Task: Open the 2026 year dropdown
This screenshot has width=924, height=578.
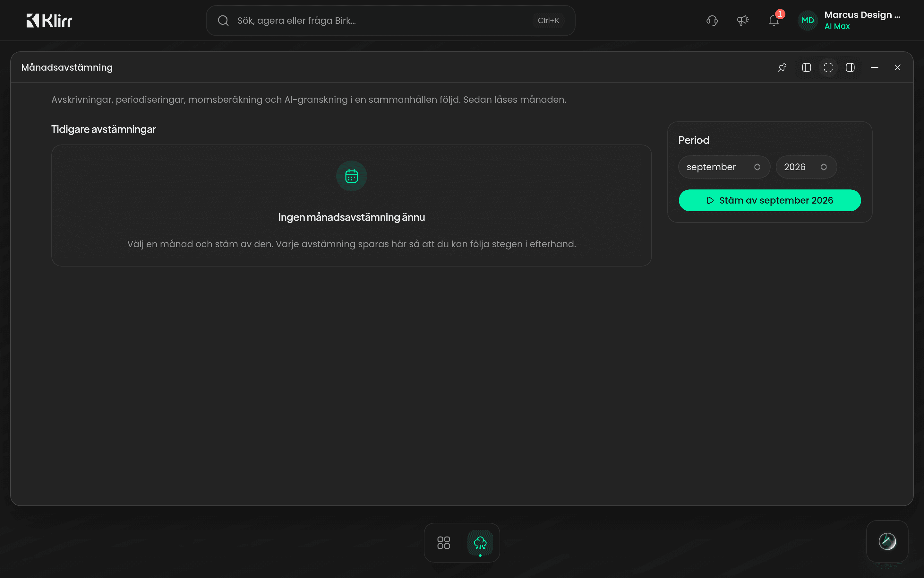Action: pyautogui.click(x=806, y=167)
